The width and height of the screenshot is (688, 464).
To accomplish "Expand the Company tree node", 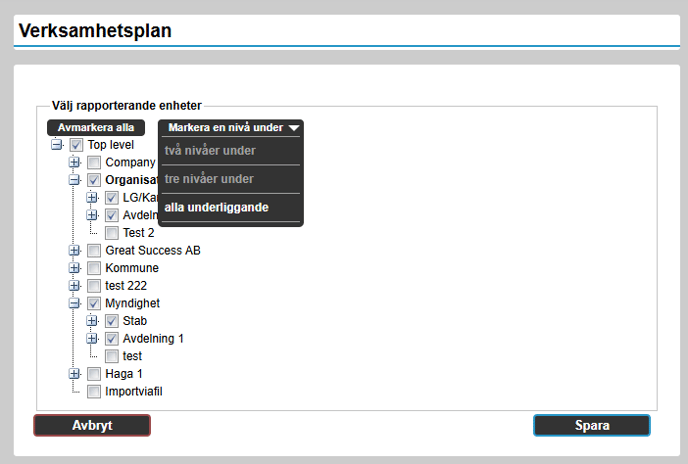I will 74,162.
